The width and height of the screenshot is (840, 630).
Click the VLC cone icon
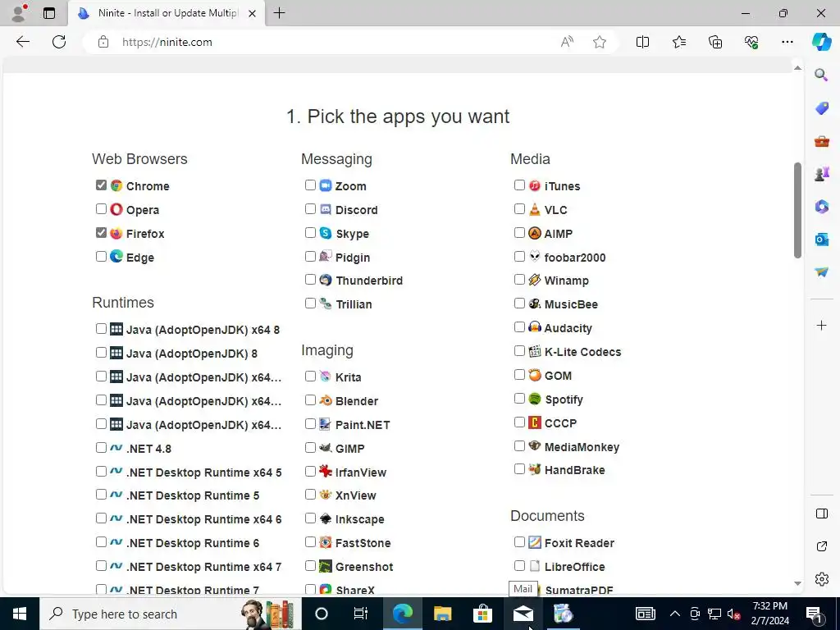pyautogui.click(x=535, y=209)
